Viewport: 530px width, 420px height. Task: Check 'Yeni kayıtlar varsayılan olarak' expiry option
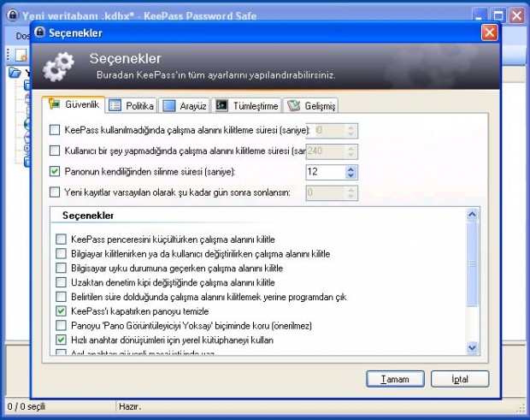coord(55,192)
